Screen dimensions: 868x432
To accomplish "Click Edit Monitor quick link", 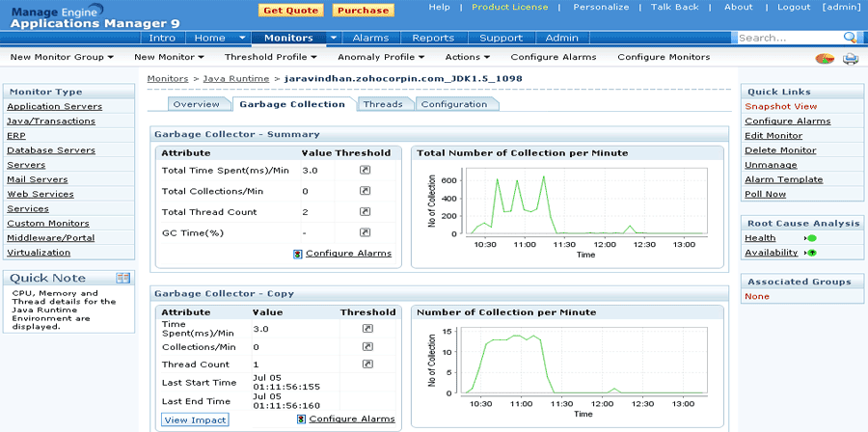I will click(773, 136).
